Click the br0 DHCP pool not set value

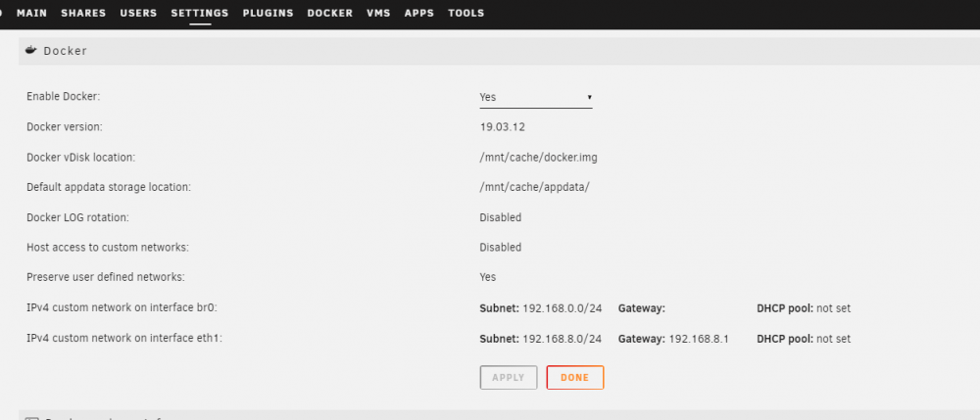click(x=833, y=308)
